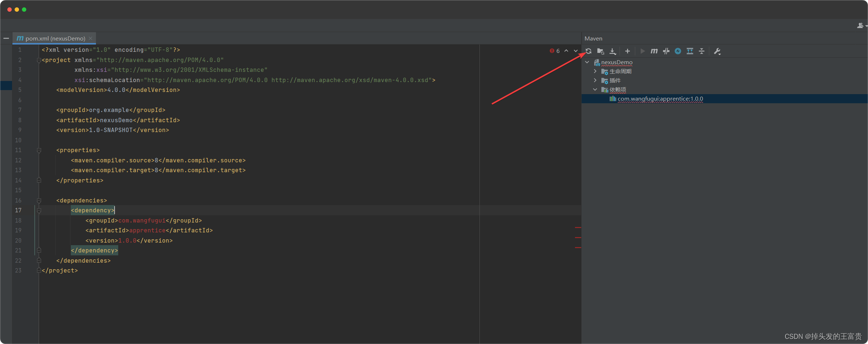Download sources and documentation icon
This screenshot has height=344, width=868.
[613, 51]
